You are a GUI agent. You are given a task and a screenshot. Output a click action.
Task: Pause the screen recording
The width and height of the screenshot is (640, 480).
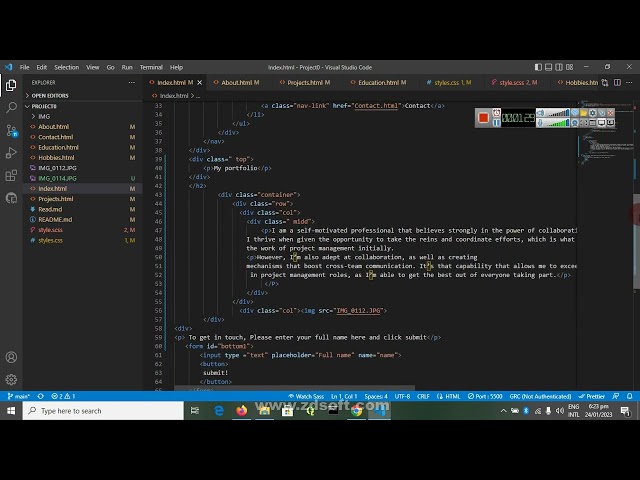pos(496,122)
